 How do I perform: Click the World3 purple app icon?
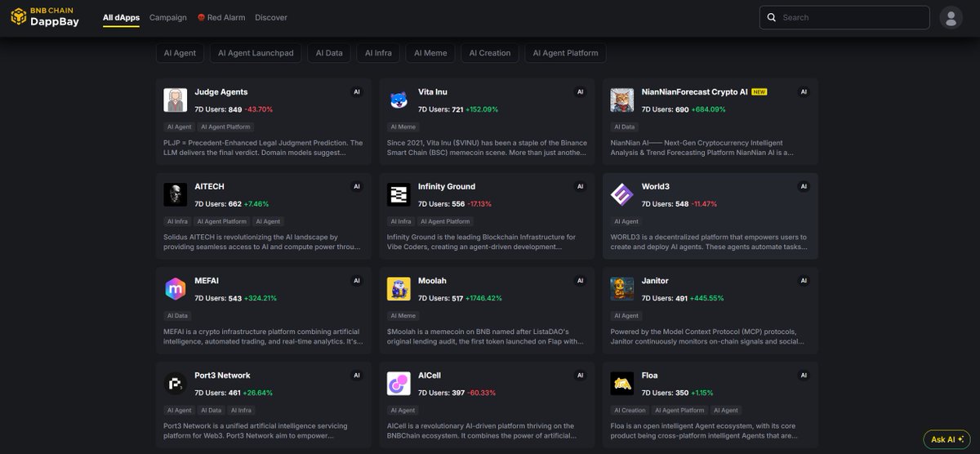tap(622, 194)
